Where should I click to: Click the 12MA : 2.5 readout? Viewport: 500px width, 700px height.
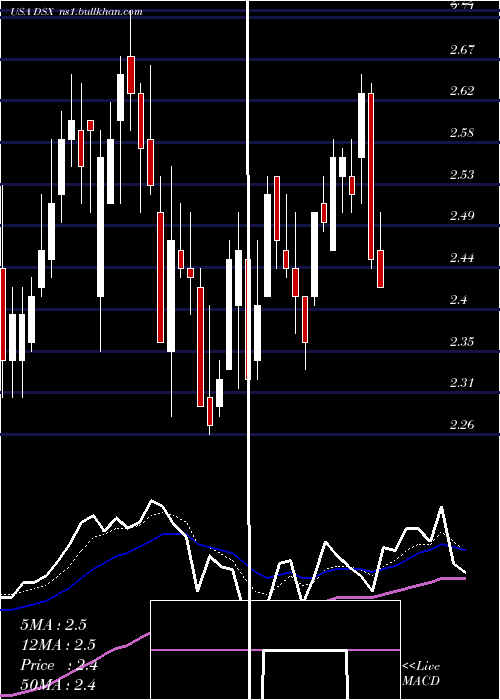point(58,645)
